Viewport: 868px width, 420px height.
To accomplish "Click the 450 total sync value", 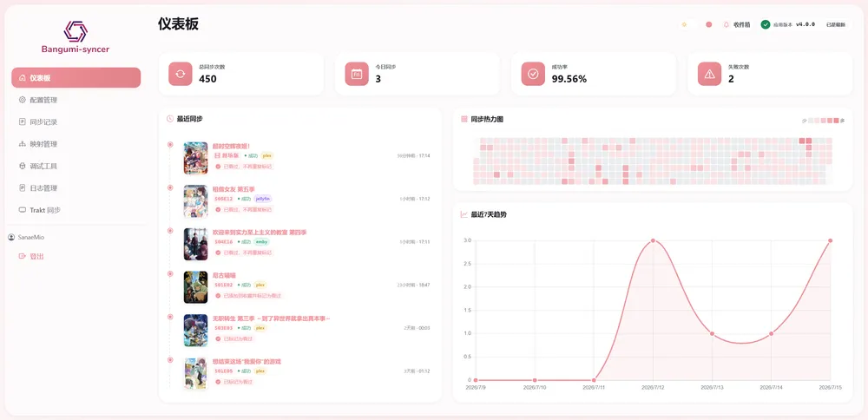I will coord(207,79).
